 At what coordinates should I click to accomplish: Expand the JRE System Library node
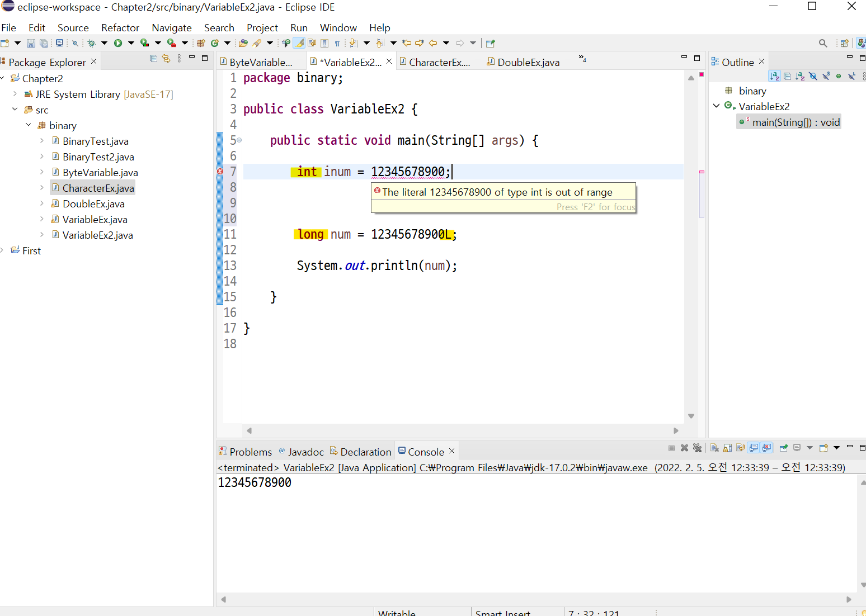(x=15, y=94)
